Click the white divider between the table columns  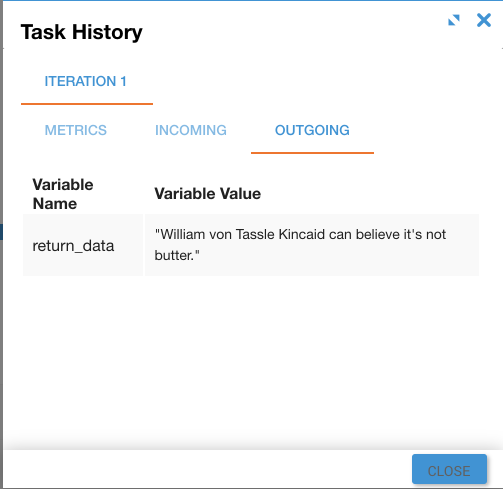click(x=144, y=245)
